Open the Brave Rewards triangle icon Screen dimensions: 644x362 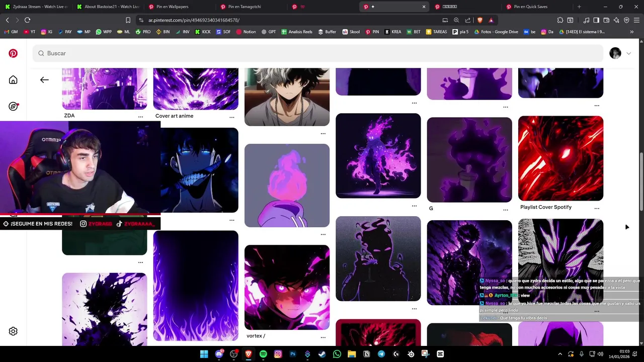491,20
